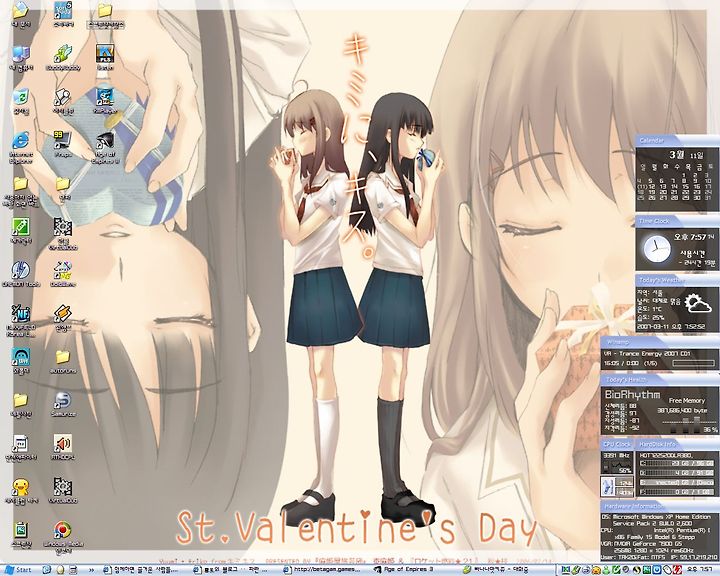720x576 pixels.
Task: Click the Winamp track title VA - Trance Energy
Action: 647,354
